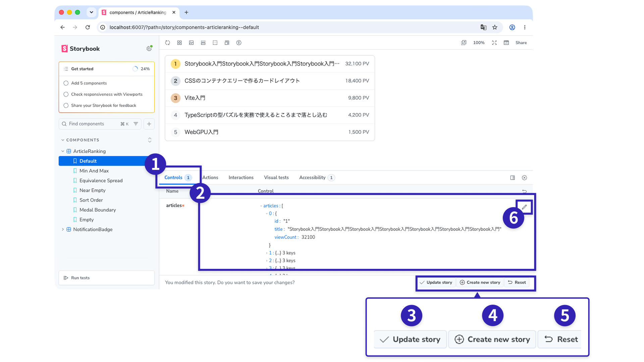
Task: Go back in browser history
Action: (x=63, y=27)
